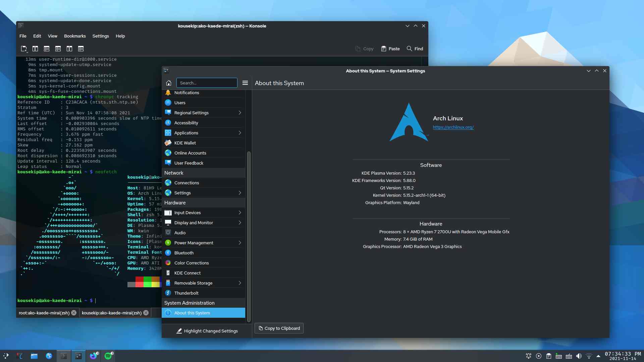The width and height of the screenshot is (644, 362).
Task: Click the Copy to Clipboard button
Action: 279,328
